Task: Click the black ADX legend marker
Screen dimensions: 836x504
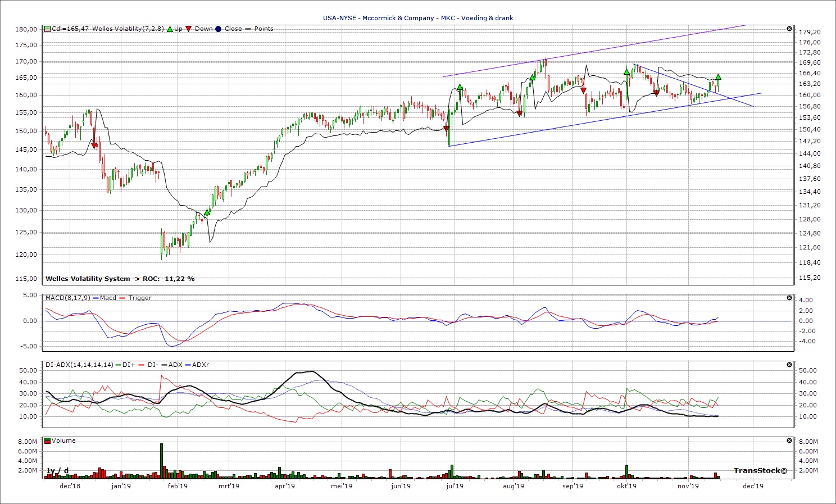Action: click(x=164, y=365)
